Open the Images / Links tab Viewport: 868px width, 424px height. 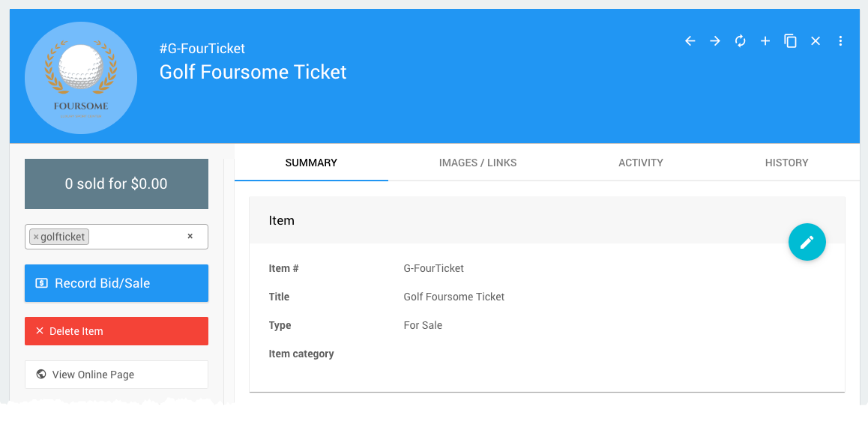(477, 163)
